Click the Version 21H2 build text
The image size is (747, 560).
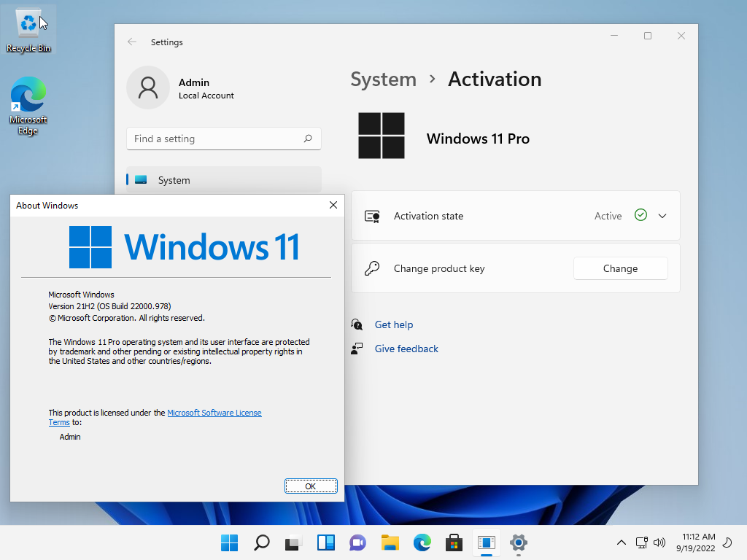109,306
